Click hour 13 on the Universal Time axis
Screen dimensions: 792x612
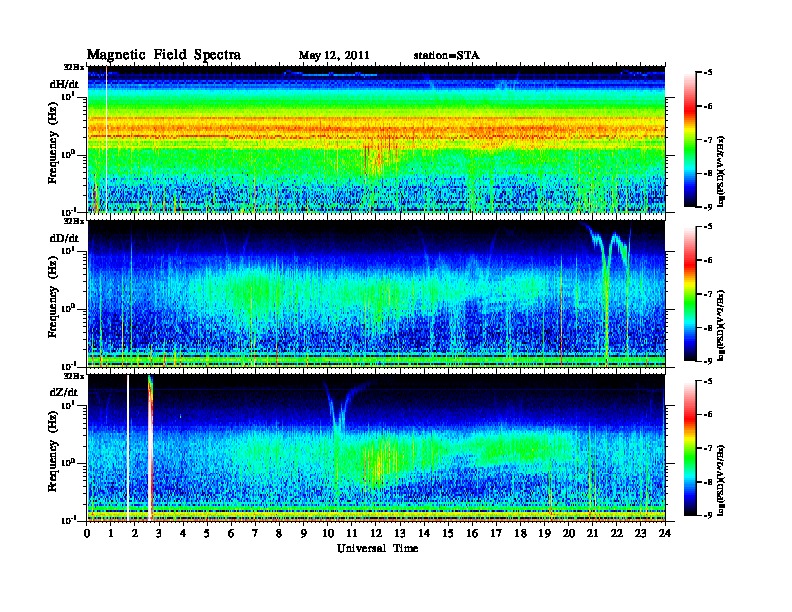pos(400,534)
